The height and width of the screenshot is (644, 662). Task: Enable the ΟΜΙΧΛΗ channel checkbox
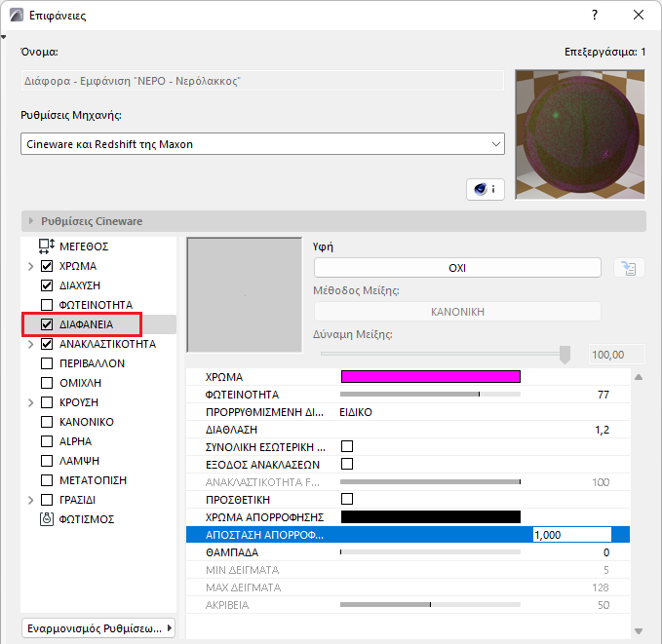click(x=47, y=383)
